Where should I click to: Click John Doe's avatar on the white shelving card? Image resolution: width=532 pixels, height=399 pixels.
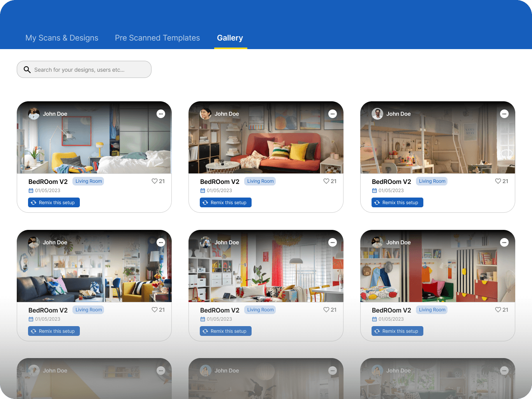coord(206,242)
